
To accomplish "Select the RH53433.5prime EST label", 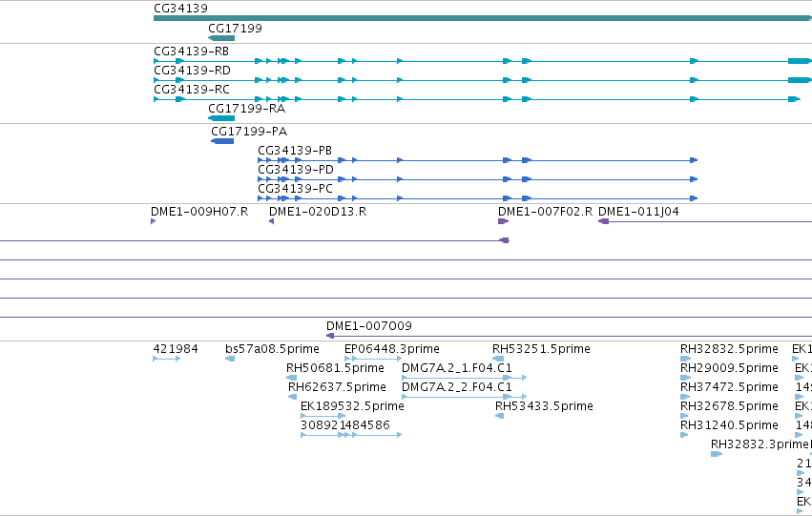I will point(544,406).
